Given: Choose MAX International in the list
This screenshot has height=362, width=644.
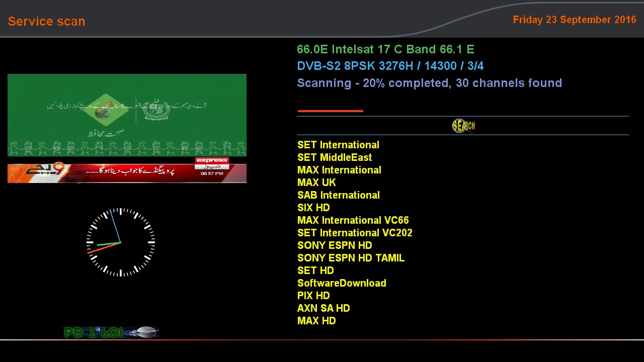Looking at the screenshot, I should click(339, 170).
